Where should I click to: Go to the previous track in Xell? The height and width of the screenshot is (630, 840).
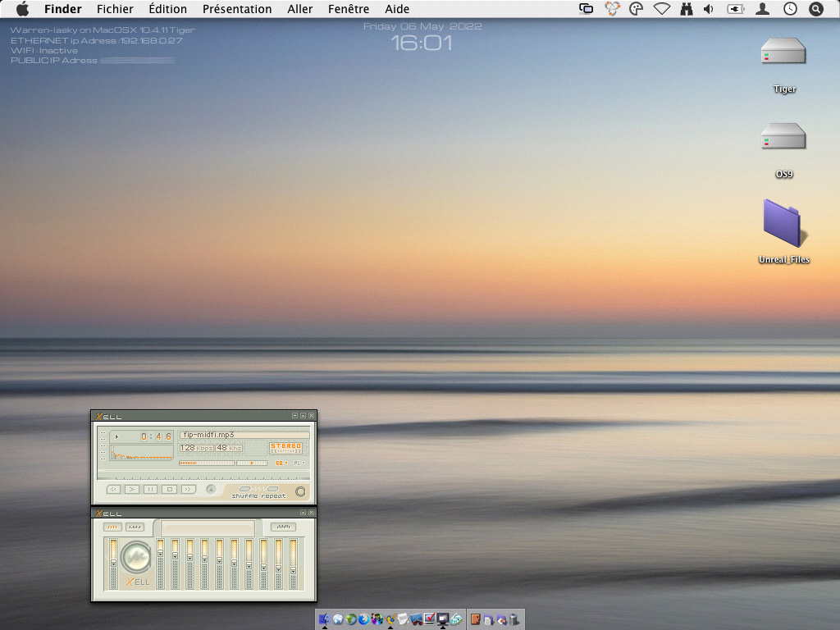click(113, 489)
